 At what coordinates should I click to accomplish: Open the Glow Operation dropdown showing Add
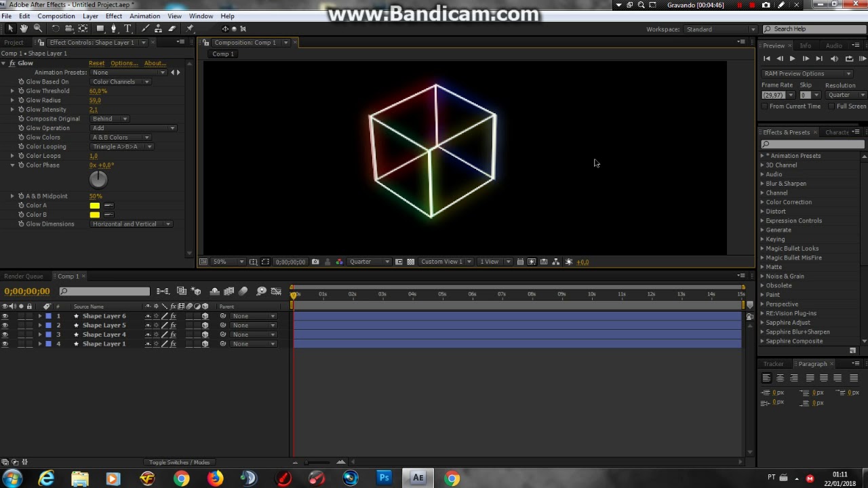coord(133,128)
